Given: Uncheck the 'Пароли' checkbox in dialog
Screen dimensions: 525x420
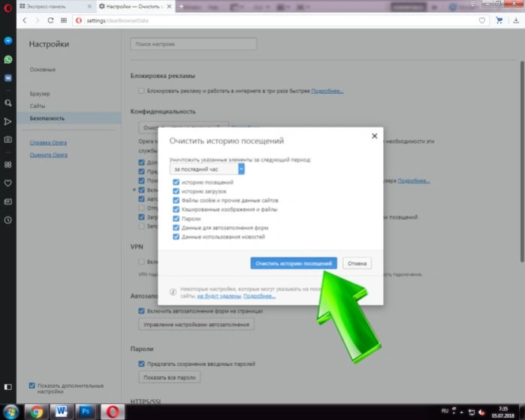Looking at the screenshot, I should (176, 219).
